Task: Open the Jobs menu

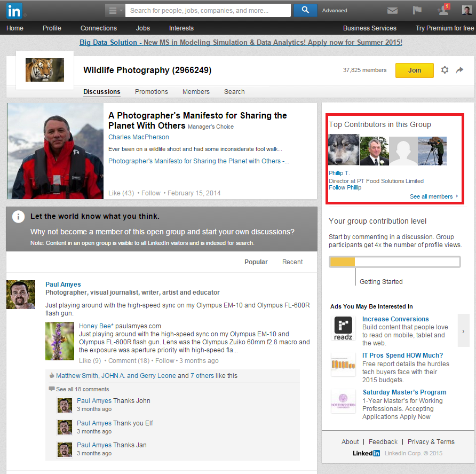Action: (143, 28)
